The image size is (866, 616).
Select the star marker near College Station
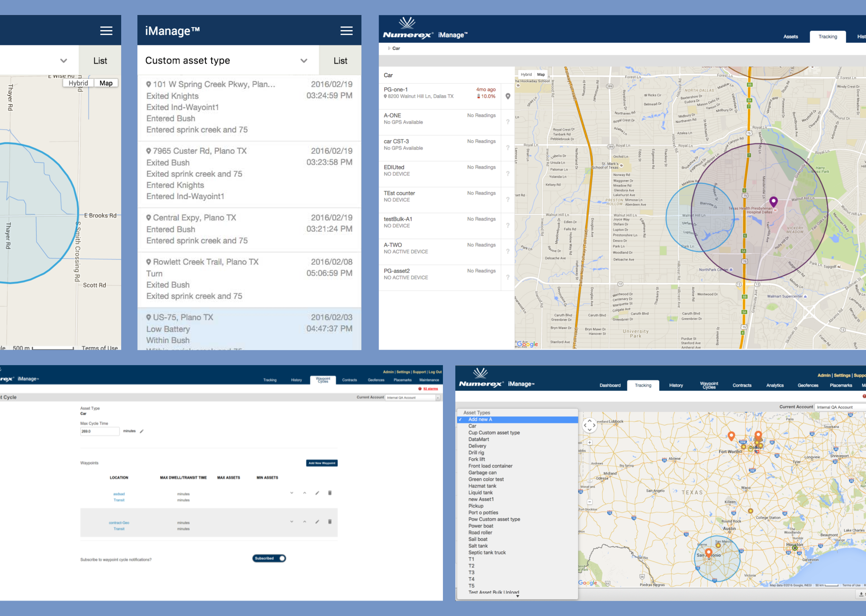(750, 511)
